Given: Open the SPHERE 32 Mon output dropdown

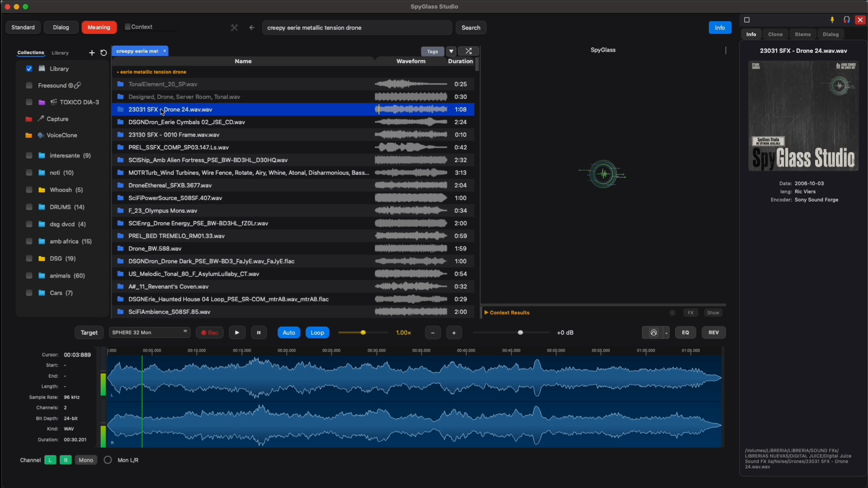Looking at the screenshot, I should (150, 333).
